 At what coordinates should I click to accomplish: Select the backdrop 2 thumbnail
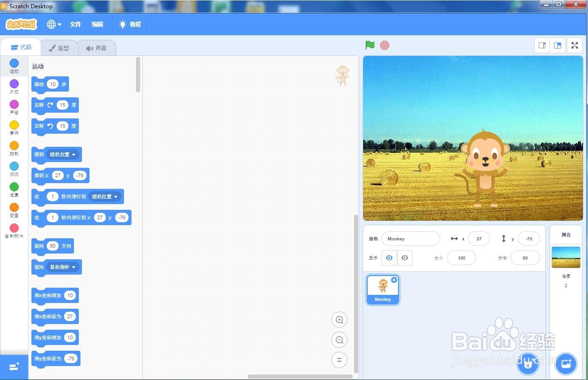point(566,257)
